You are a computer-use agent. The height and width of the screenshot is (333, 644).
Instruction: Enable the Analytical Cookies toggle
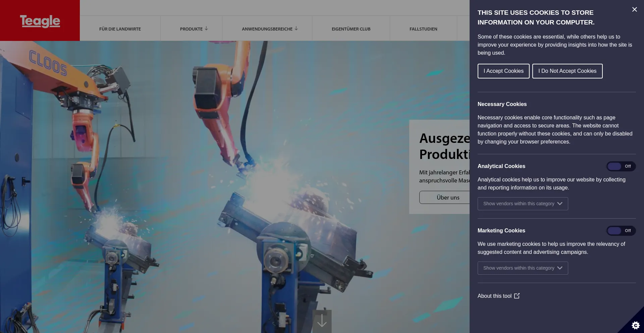[621, 166]
